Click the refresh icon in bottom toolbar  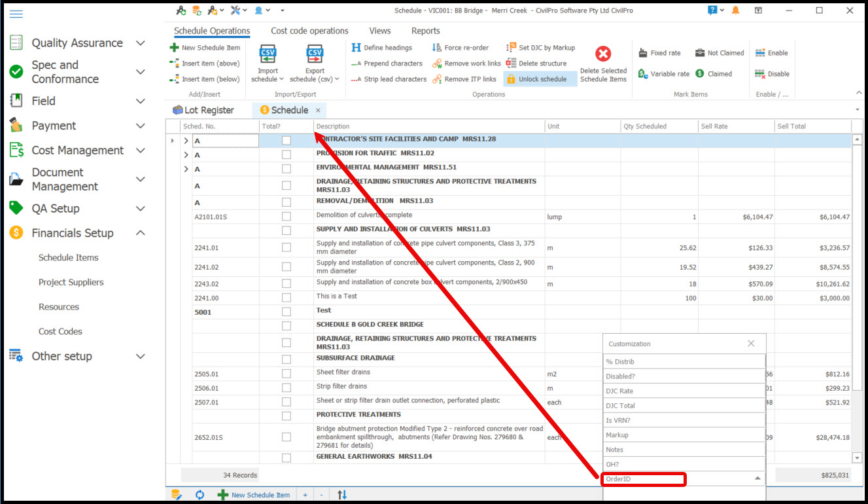pyautogui.click(x=200, y=495)
